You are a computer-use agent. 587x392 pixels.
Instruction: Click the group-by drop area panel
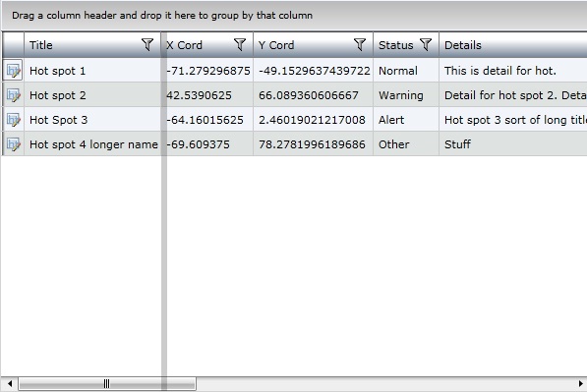click(x=294, y=16)
